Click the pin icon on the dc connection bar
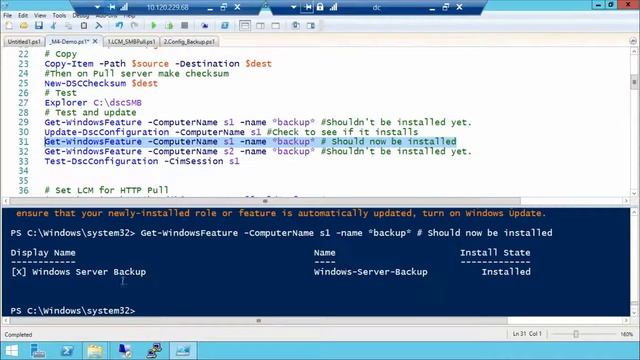The image size is (640, 360). pos(308,7)
